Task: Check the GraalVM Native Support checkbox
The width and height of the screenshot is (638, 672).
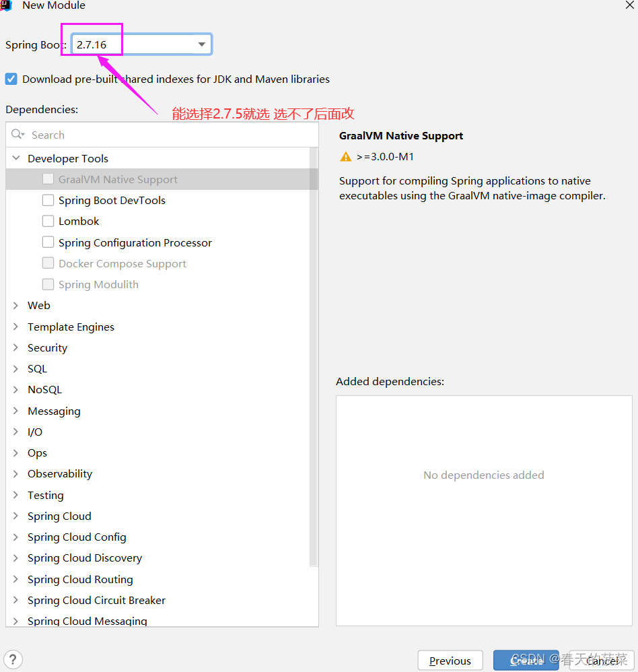Action: tap(48, 179)
